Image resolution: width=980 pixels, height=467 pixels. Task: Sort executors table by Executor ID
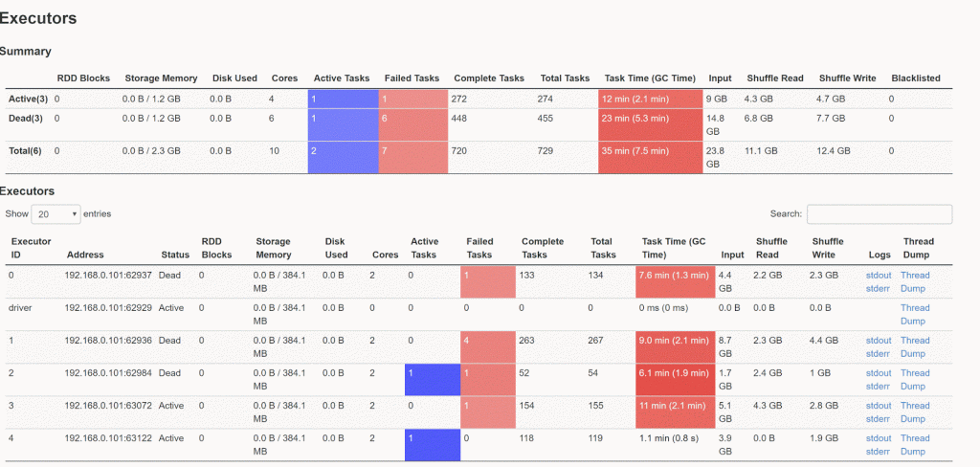click(32, 248)
